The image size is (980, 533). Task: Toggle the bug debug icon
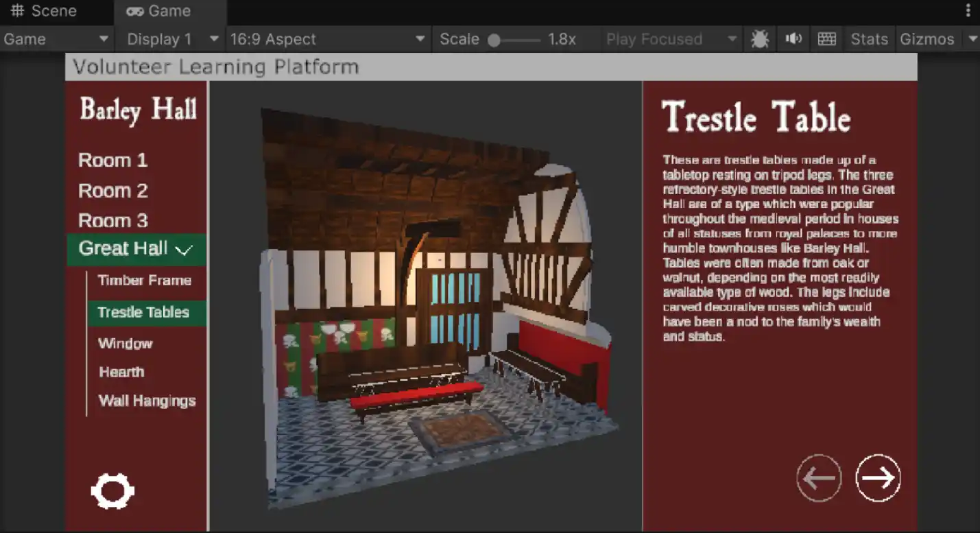tap(759, 39)
